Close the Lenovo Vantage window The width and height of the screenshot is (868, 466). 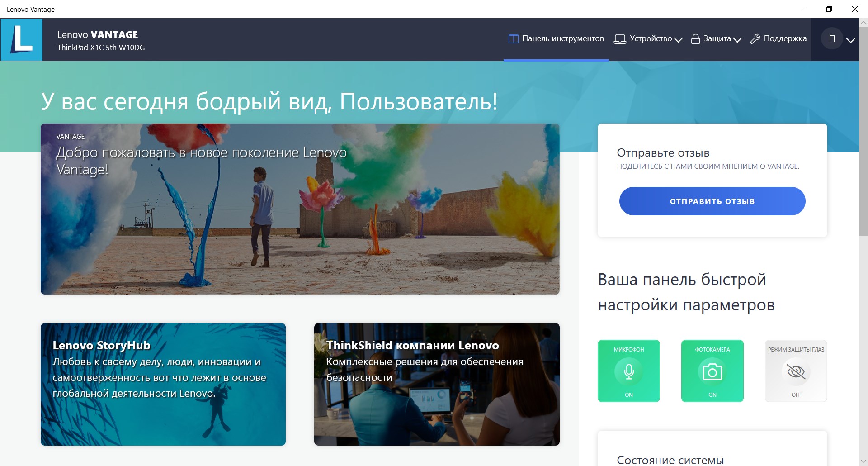pos(855,9)
